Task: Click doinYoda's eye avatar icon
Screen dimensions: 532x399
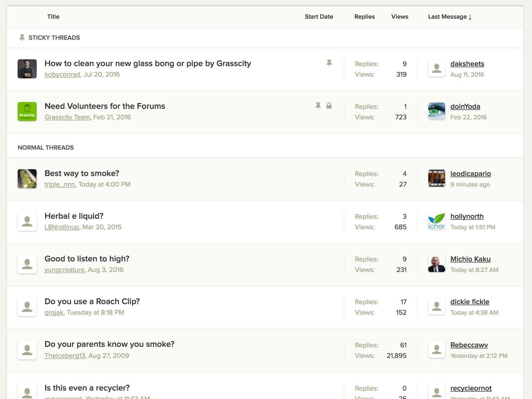Action: (436, 112)
